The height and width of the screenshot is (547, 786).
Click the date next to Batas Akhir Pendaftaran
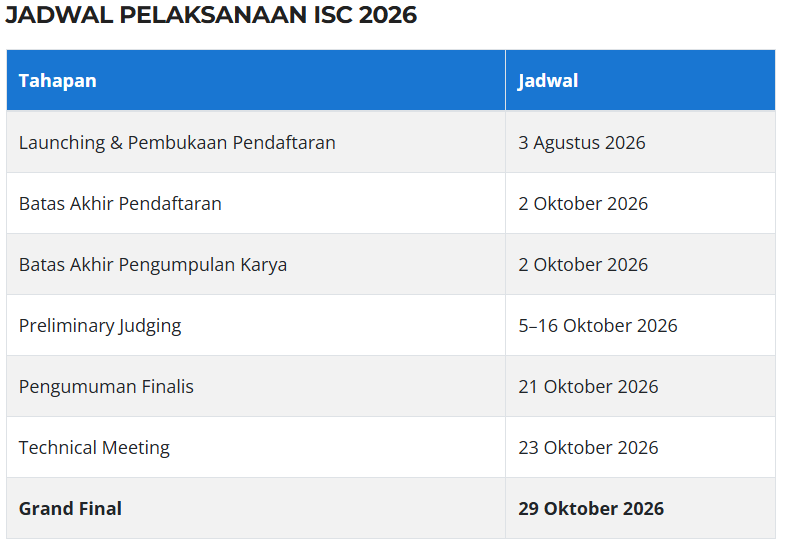tap(583, 204)
